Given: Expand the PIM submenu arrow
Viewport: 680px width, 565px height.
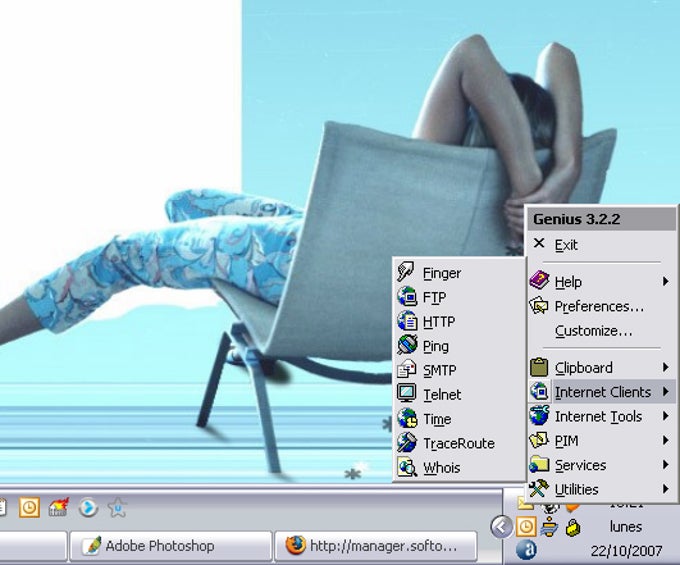Looking at the screenshot, I should [x=666, y=440].
